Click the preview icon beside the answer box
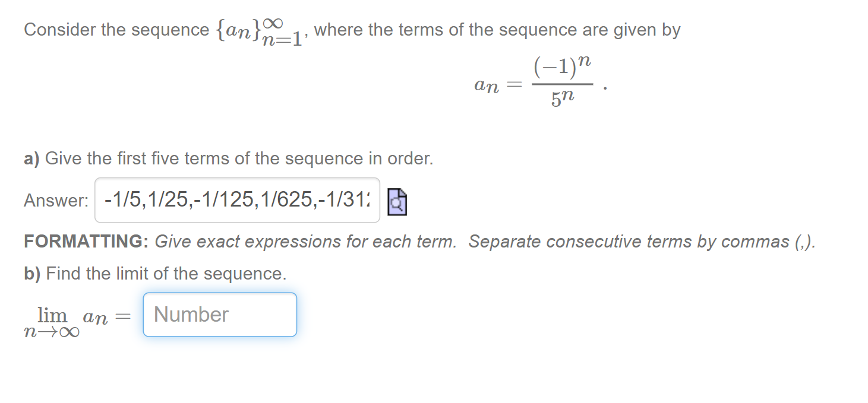This screenshot has height=403, width=868. point(397,201)
